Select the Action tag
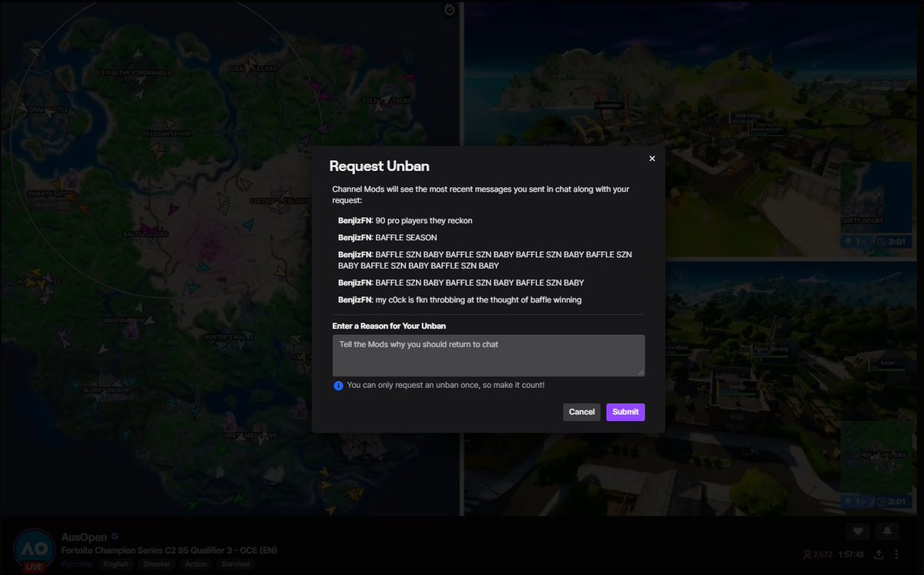 (x=196, y=564)
